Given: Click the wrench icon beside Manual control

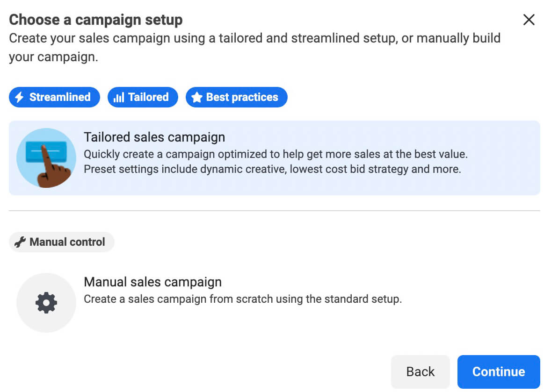Looking at the screenshot, I should click(20, 242).
